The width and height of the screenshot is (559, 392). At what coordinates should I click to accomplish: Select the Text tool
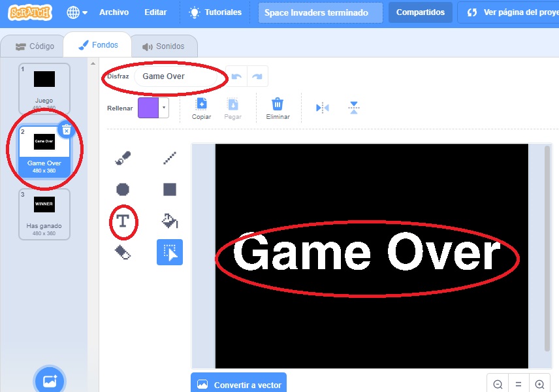123,221
